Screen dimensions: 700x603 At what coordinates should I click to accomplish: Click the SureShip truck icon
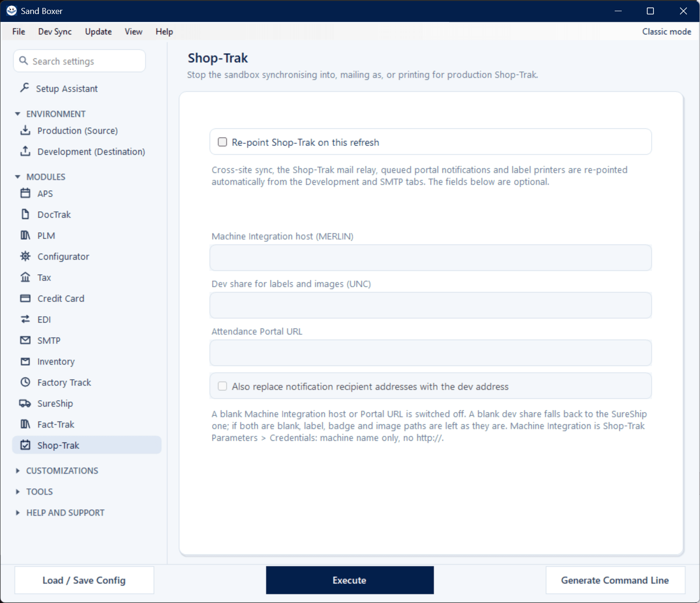click(25, 403)
